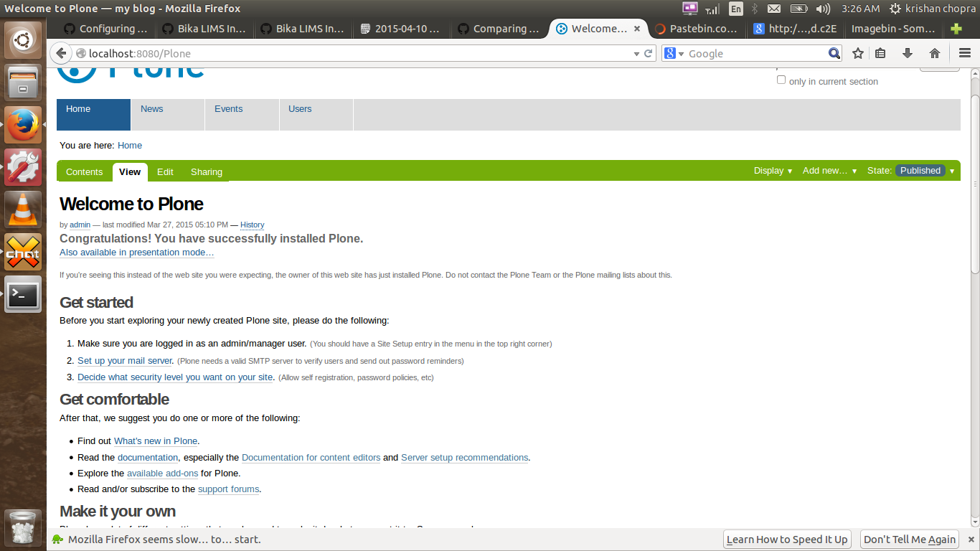Open 'Decide what security level' link
The image size is (980, 551).
click(175, 377)
